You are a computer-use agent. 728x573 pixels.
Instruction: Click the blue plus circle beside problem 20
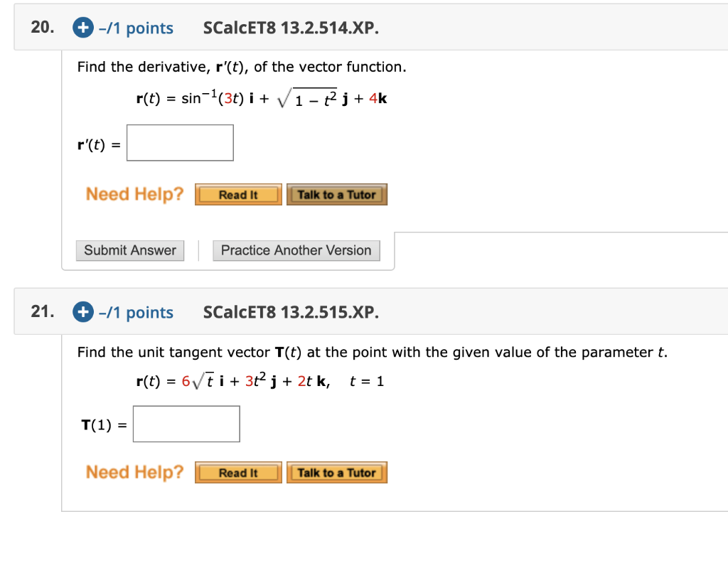(82, 28)
